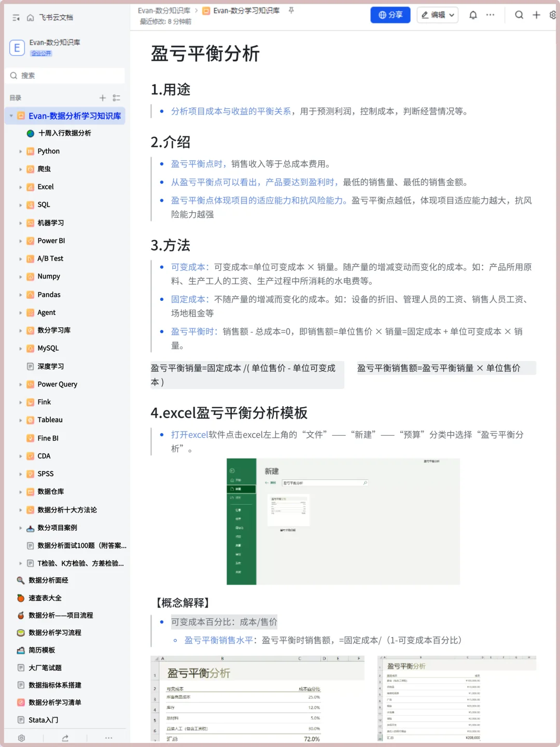Click the Evan-数分学习知识库 breadcrumb title
Image resolution: width=560 pixels, height=747 pixels.
click(246, 10)
